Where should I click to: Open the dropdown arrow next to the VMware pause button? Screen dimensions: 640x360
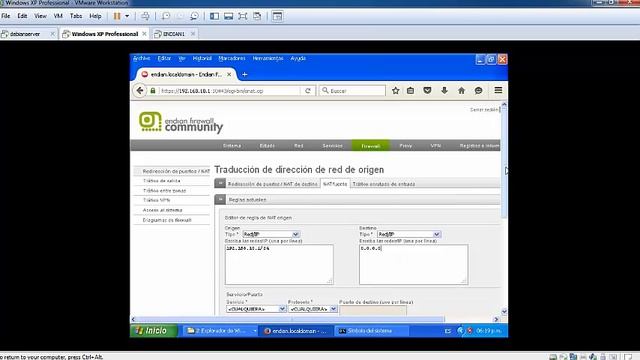pos(127,16)
